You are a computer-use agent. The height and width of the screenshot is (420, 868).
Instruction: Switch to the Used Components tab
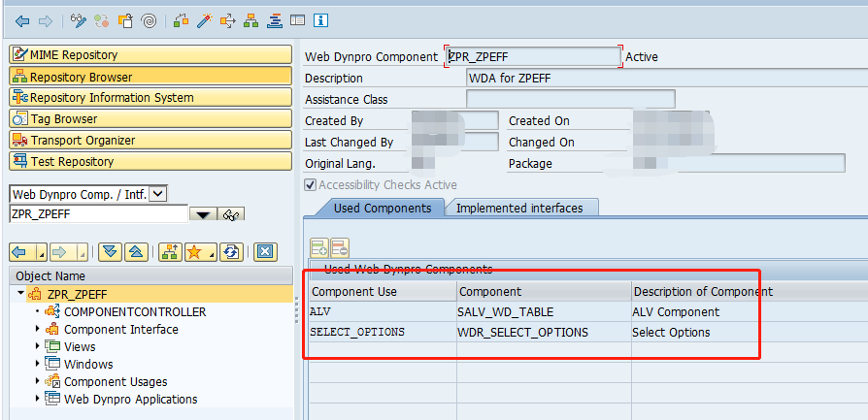tap(380, 209)
